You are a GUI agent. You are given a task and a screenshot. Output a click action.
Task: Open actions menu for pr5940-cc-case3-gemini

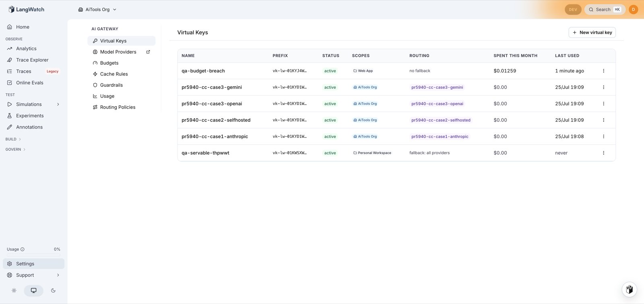pyautogui.click(x=603, y=87)
